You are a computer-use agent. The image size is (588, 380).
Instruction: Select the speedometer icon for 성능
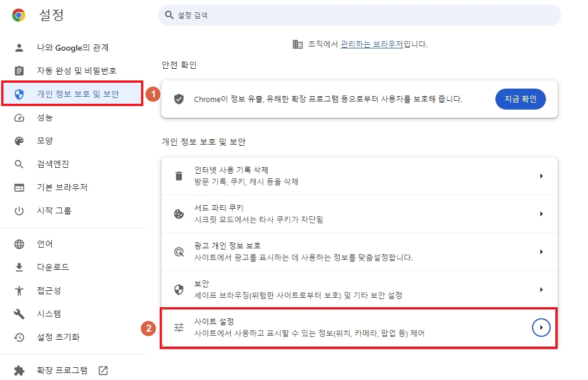tap(19, 117)
